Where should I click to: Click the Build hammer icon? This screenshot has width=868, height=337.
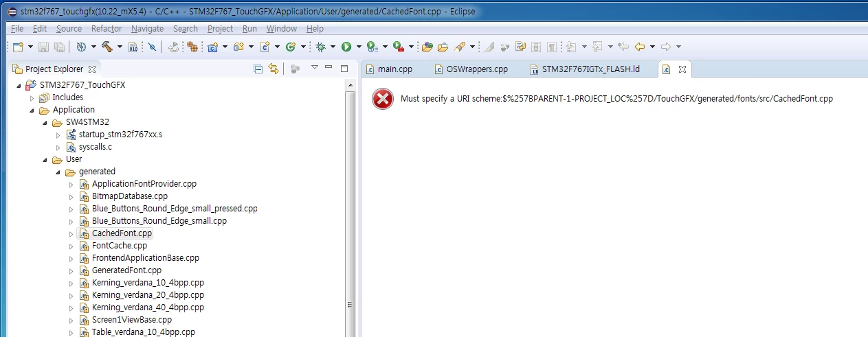(107, 47)
